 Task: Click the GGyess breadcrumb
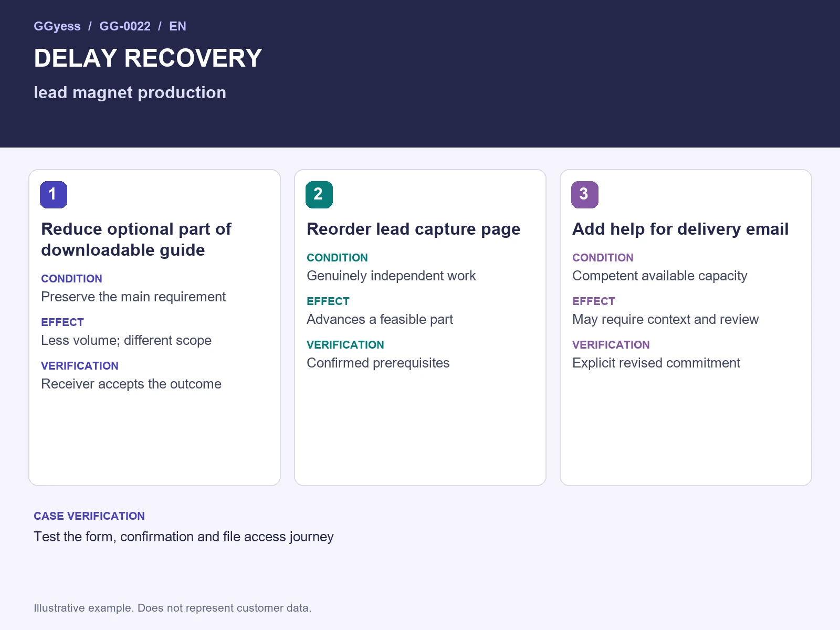[57, 26]
